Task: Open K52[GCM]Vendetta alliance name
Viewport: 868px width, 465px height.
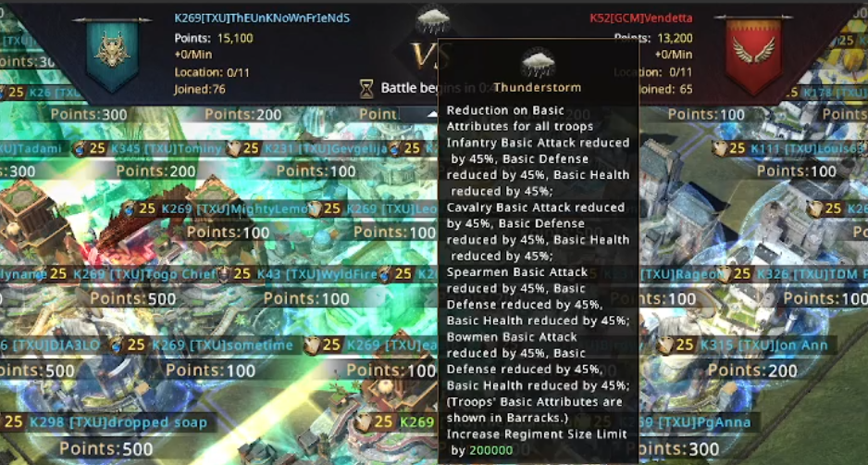Action: tap(641, 19)
